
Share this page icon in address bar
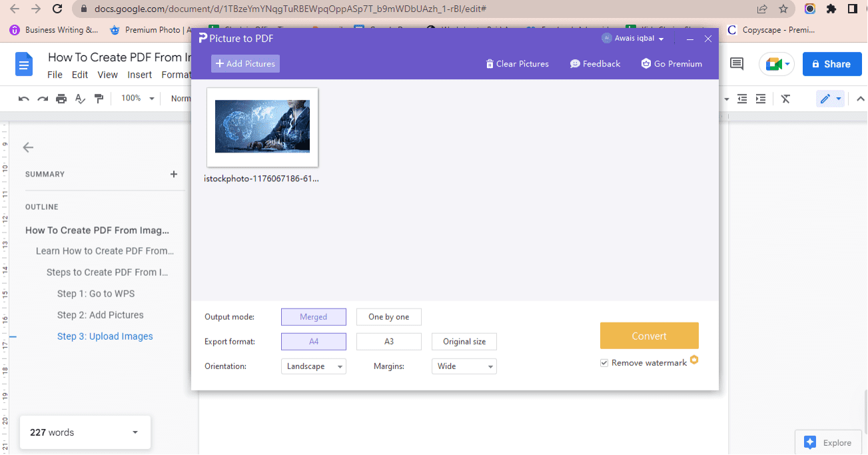pyautogui.click(x=762, y=9)
